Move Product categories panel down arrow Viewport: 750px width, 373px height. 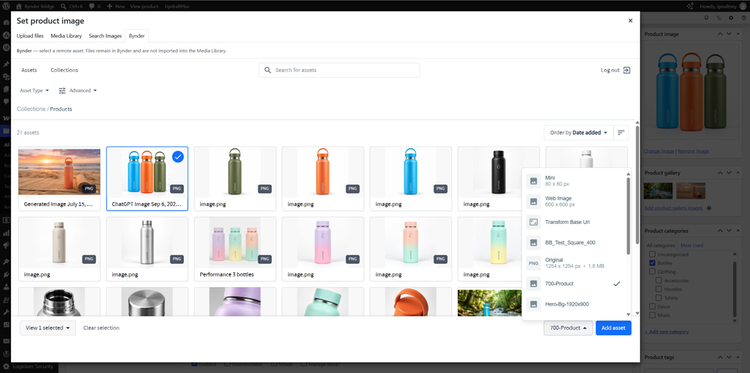[x=729, y=231]
